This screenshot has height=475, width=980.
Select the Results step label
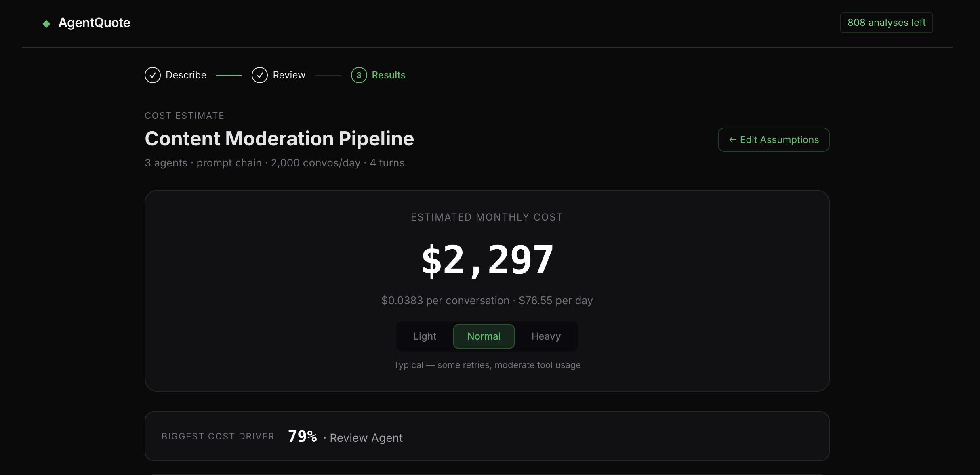pos(389,75)
